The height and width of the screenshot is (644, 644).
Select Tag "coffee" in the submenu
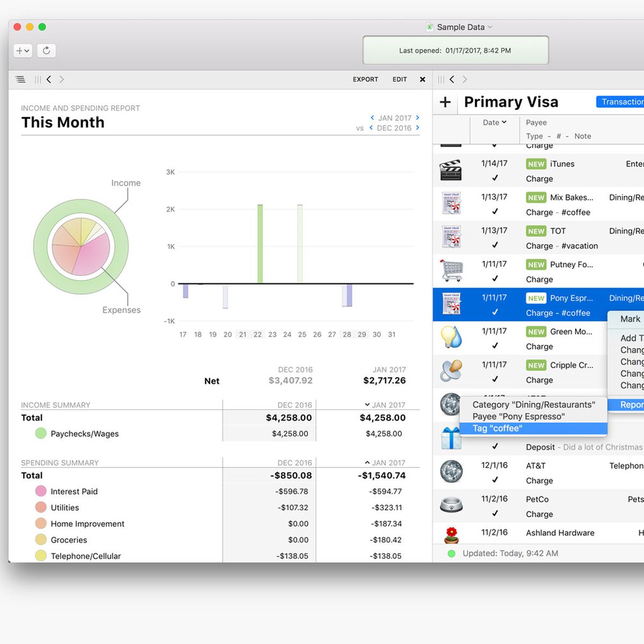pos(497,428)
